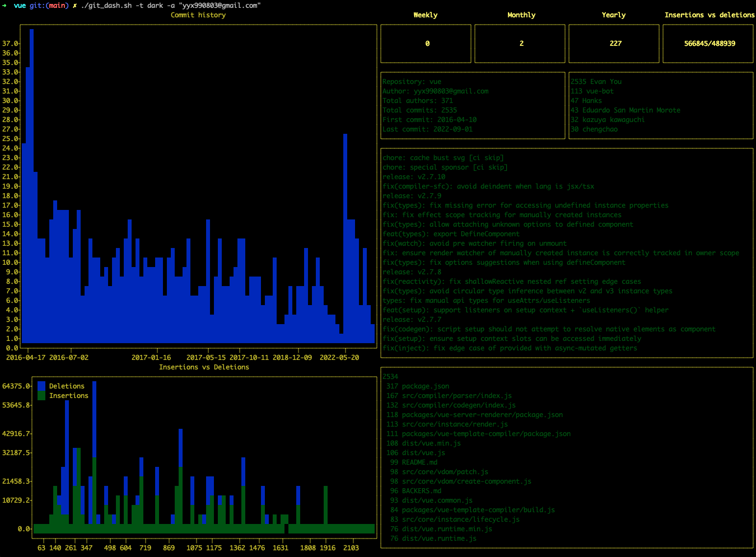The width and height of the screenshot is (756, 557).
Task: Click 'packages/vue-template-compiler/package.json' file row
Action: point(478,434)
